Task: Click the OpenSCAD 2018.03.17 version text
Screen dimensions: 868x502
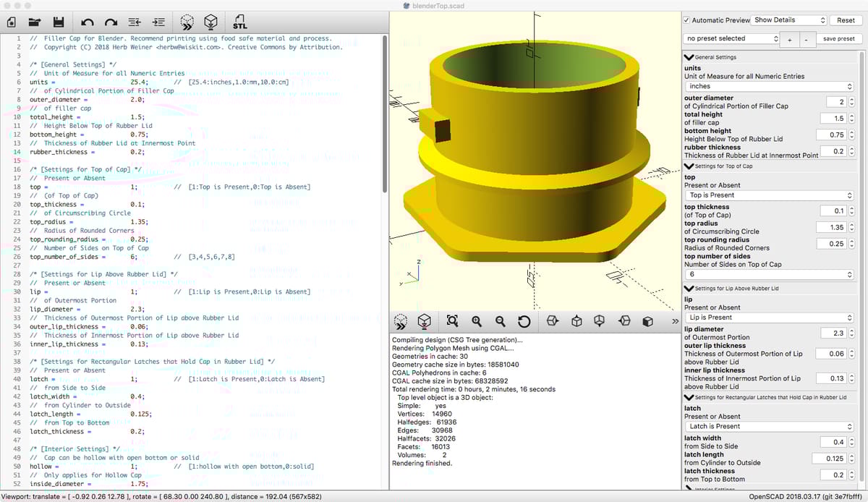Action: [x=807, y=497]
